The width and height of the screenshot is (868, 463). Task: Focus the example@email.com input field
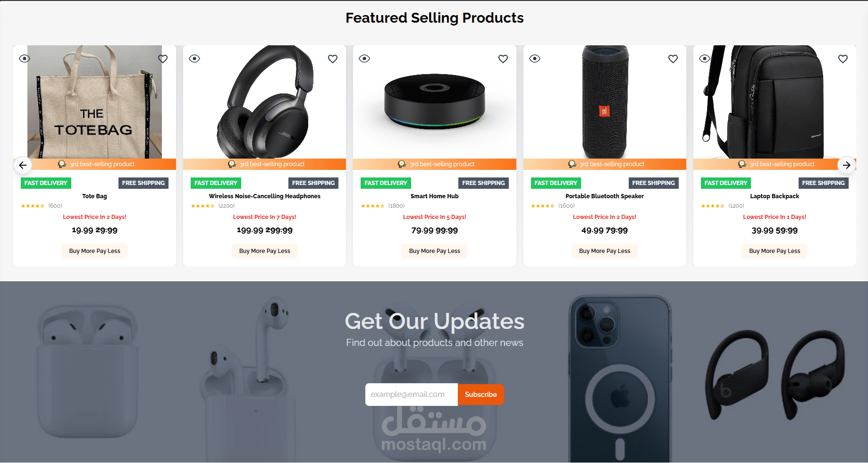click(412, 395)
